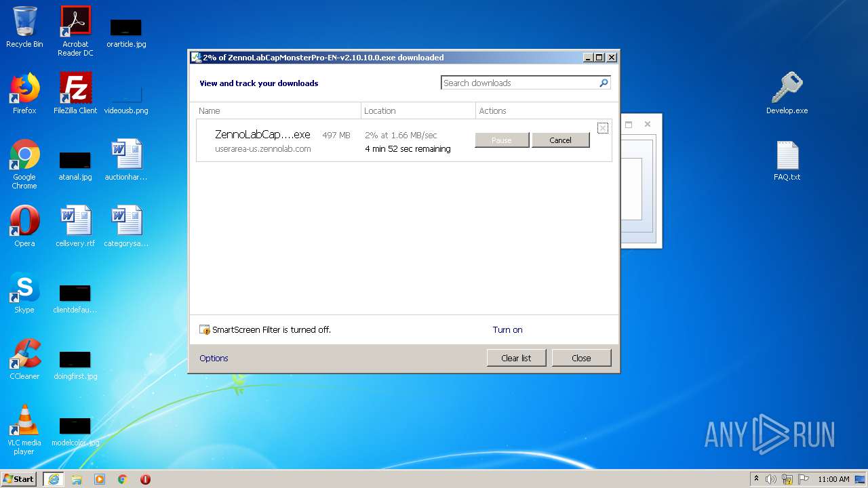Launch VLC media player shortcut
Screen dimensions: 868x488
24,430
